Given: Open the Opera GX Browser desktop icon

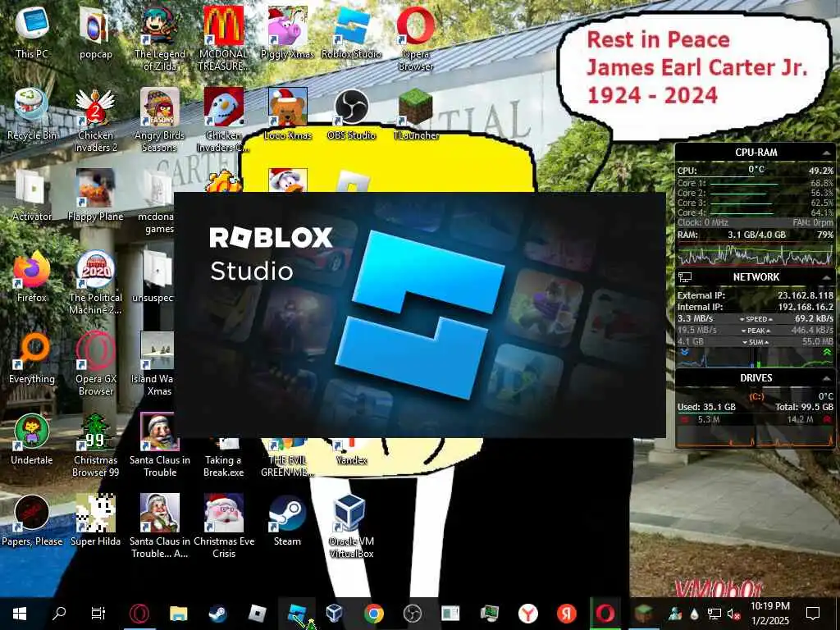Looking at the screenshot, I should pyautogui.click(x=95, y=363).
